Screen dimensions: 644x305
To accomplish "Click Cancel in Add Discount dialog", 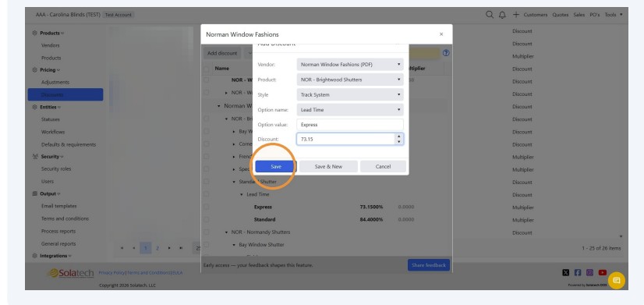I will (x=383, y=166).
